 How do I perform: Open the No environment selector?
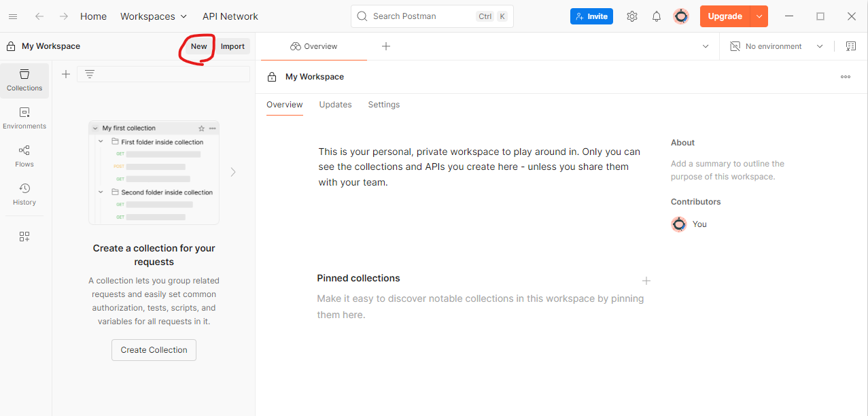pyautogui.click(x=776, y=46)
